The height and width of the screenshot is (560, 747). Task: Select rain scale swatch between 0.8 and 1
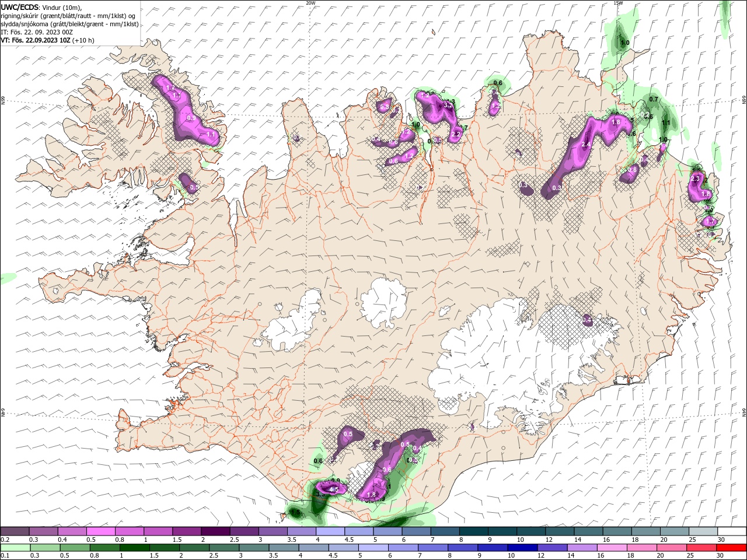pos(104,548)
